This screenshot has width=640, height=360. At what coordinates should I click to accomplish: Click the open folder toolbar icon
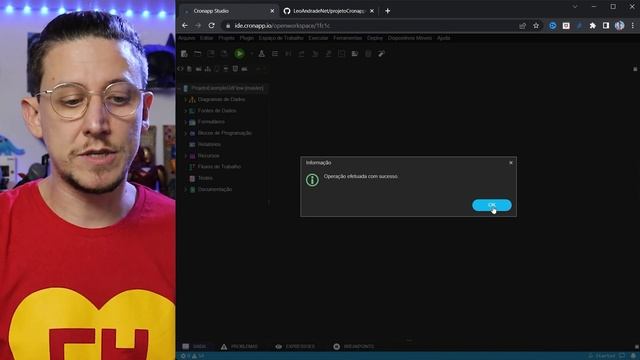pyautogui.click(x=198, y=53)
